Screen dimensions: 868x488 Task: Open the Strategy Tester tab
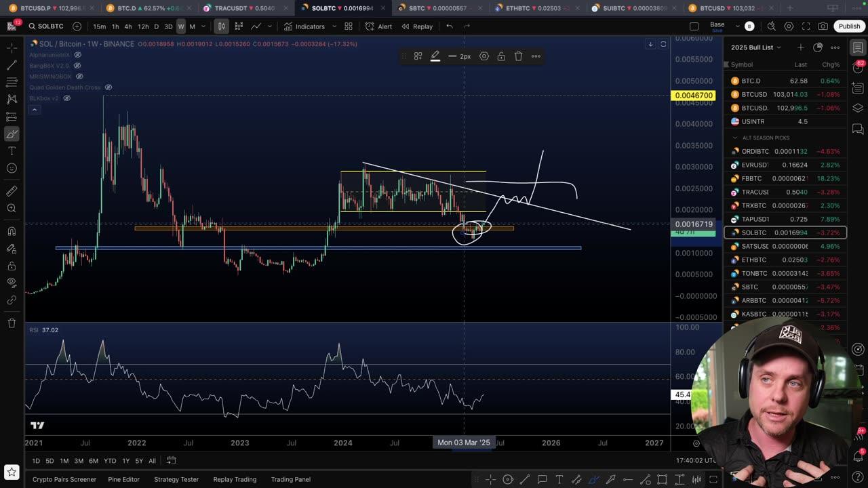click(x=176, y=479)
